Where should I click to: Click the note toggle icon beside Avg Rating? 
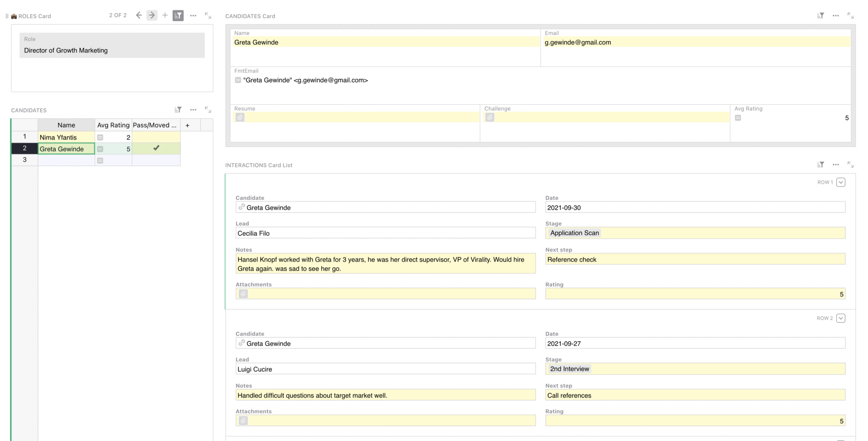[x=738, y=118]
